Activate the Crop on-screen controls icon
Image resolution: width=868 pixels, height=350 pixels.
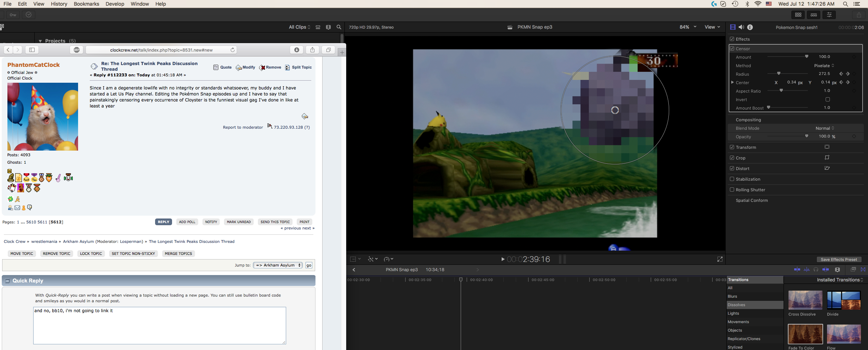[827, 158]
